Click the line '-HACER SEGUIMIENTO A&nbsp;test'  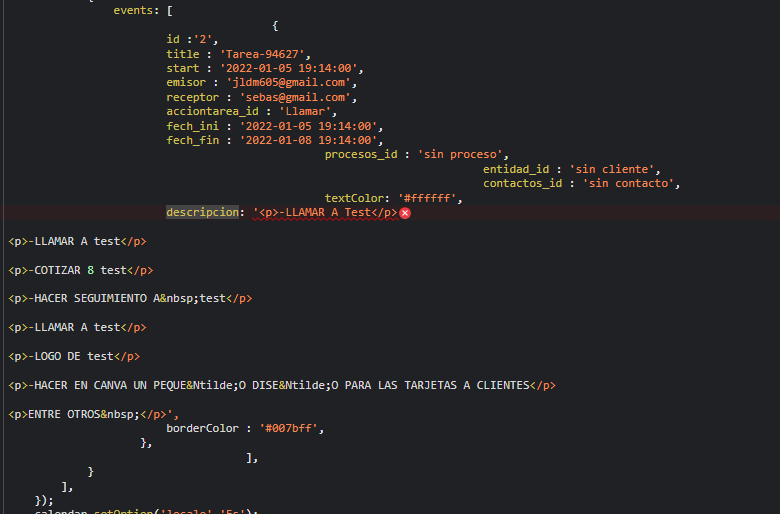click(x=130, y=298)
